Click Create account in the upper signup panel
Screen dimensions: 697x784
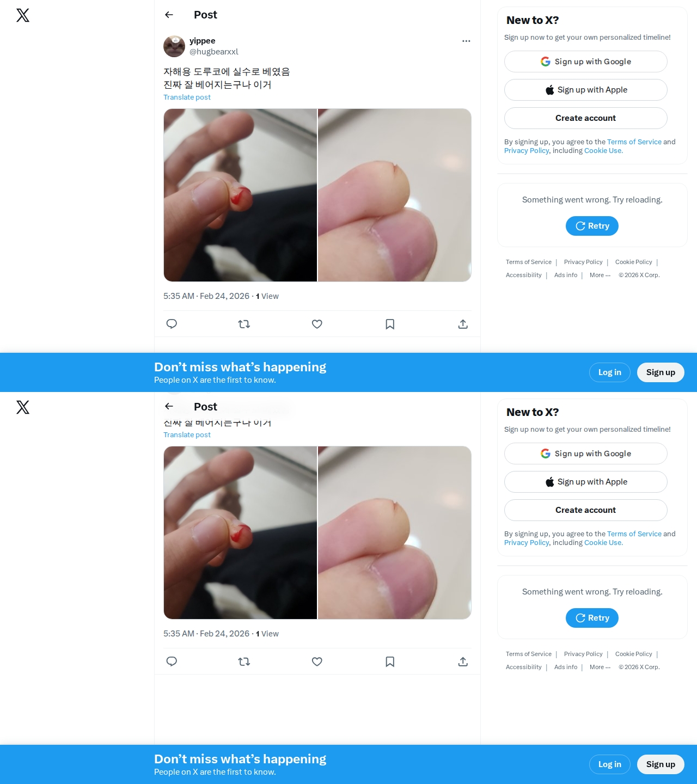pyautogui.click(x=586, y=118)
